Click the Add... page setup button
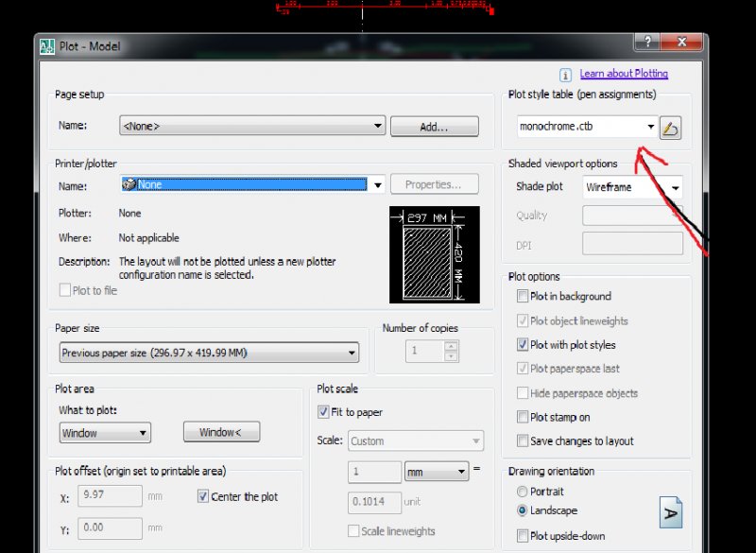The image size is (756, 553). pos(435,127)
